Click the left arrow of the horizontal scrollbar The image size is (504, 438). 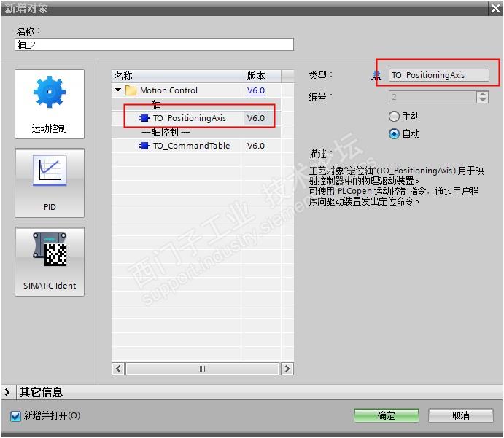click(118, 369)
